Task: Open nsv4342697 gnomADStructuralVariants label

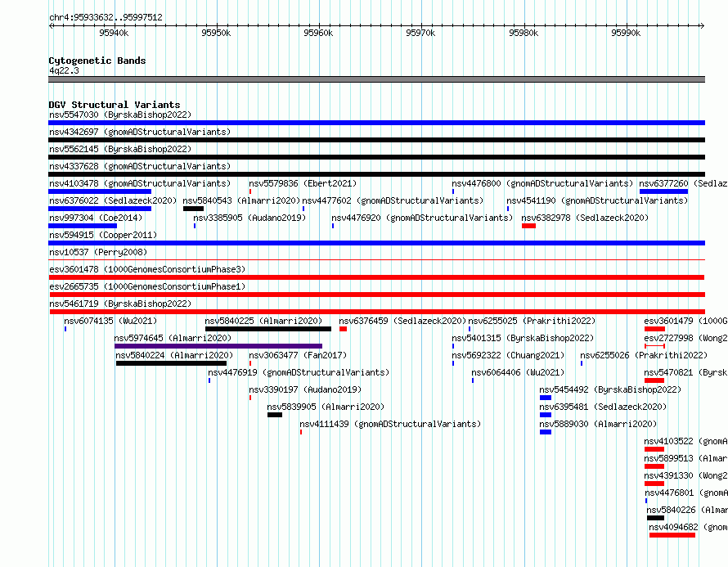Action: coord(140,132)
